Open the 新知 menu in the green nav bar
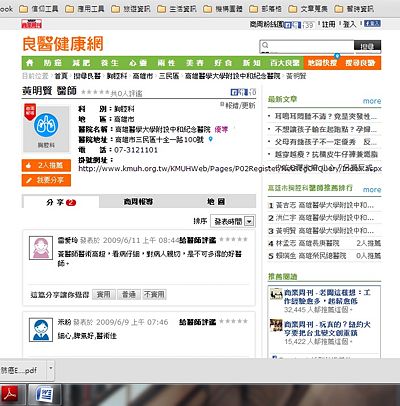 pos(251,63)
